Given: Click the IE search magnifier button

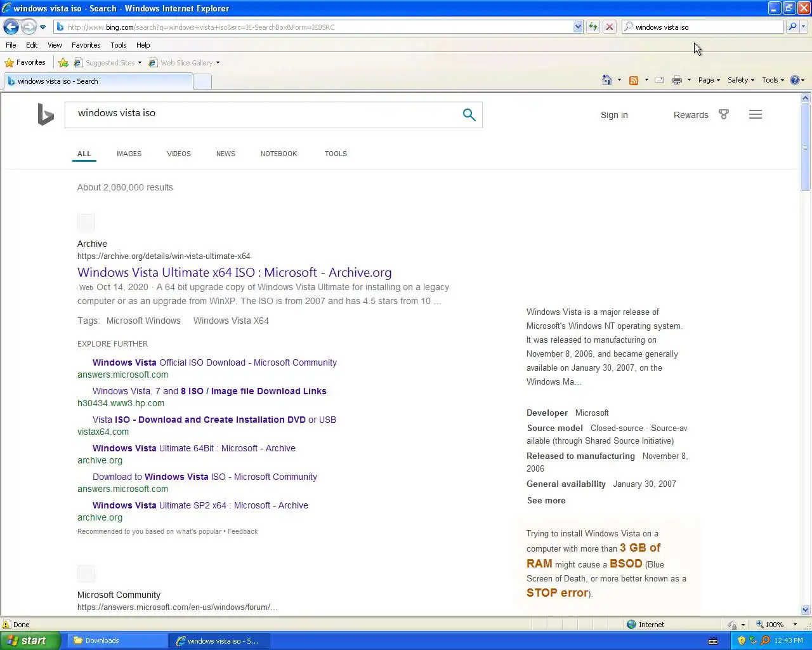Looking at the screenshot, I should point(792,27).
